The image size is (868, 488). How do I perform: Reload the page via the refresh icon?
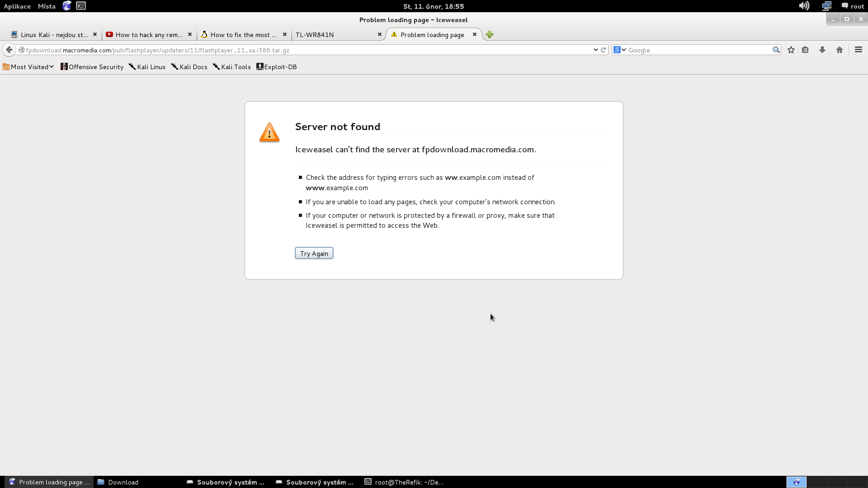pyautogui.click(x=603, y=50)
